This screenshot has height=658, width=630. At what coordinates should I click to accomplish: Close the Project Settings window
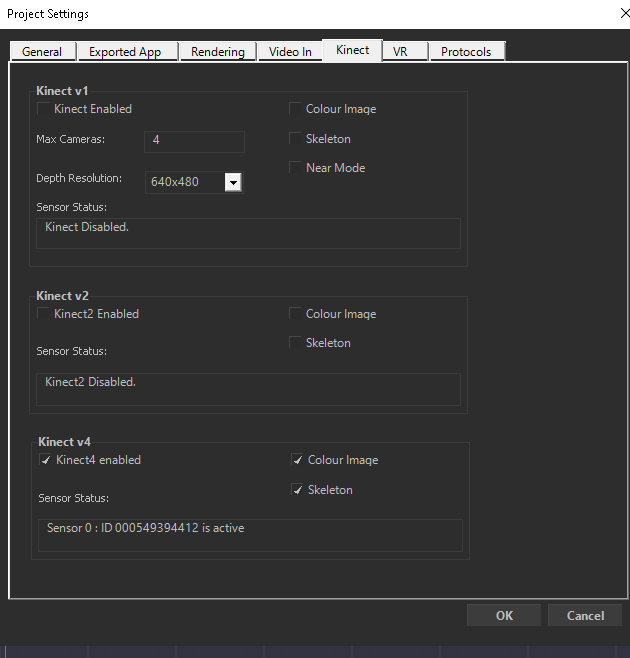coord(625,13)
